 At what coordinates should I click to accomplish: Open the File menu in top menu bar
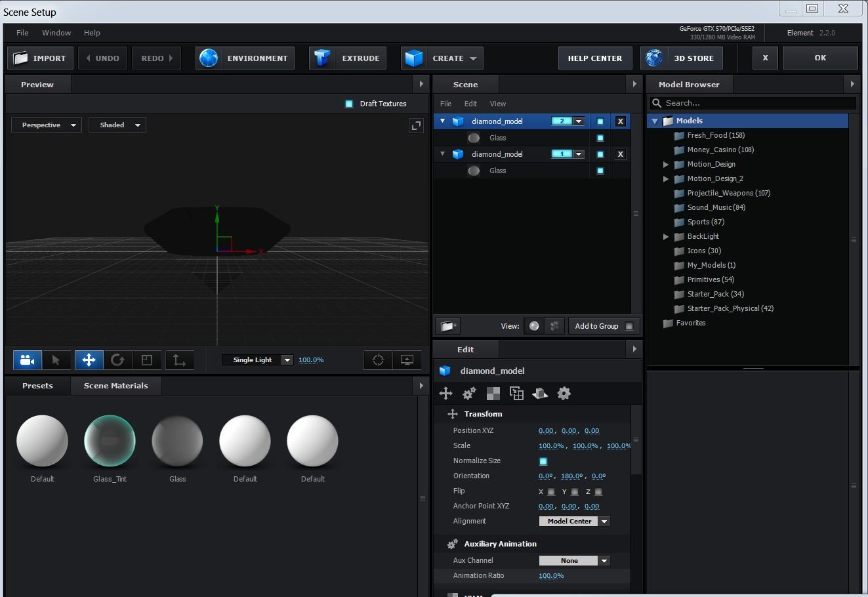click(x=22, y=33)
